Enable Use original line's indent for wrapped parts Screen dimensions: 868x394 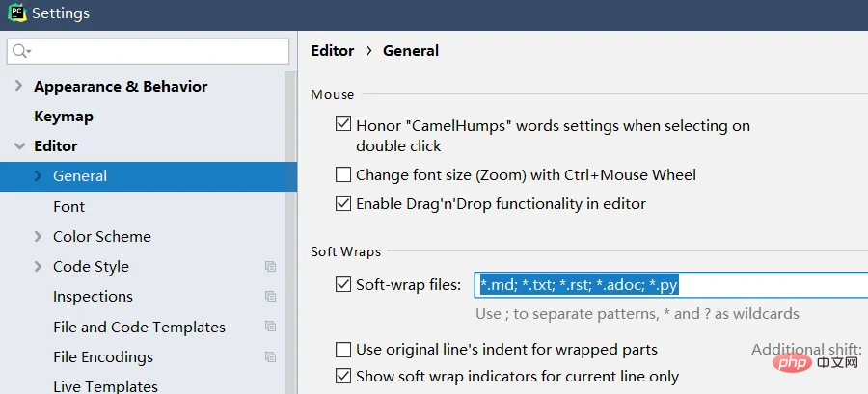click(x=343, y=350)
